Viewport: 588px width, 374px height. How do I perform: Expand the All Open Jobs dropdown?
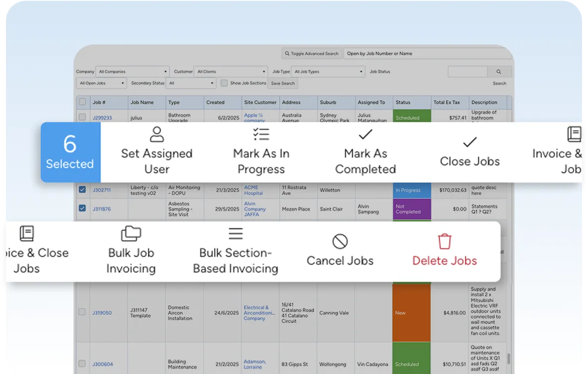tap(101, 83)
